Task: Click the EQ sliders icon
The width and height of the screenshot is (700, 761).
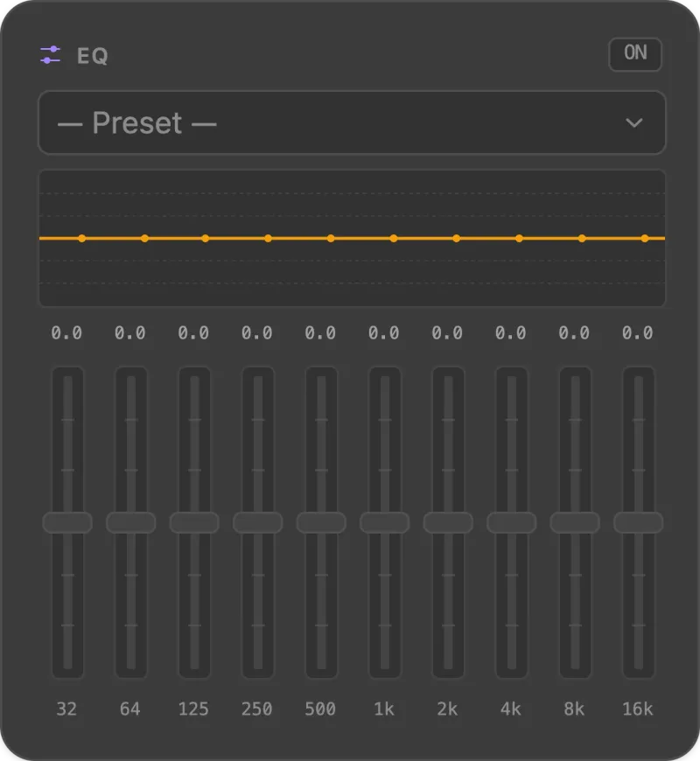Action: click(x=50, y=55)
